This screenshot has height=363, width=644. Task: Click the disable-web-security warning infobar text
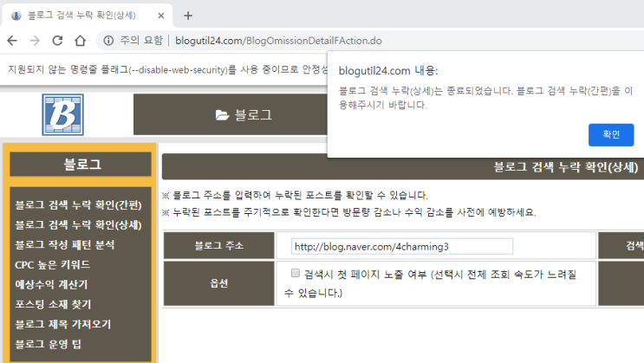pyautogui.click(x=167, y=69)
